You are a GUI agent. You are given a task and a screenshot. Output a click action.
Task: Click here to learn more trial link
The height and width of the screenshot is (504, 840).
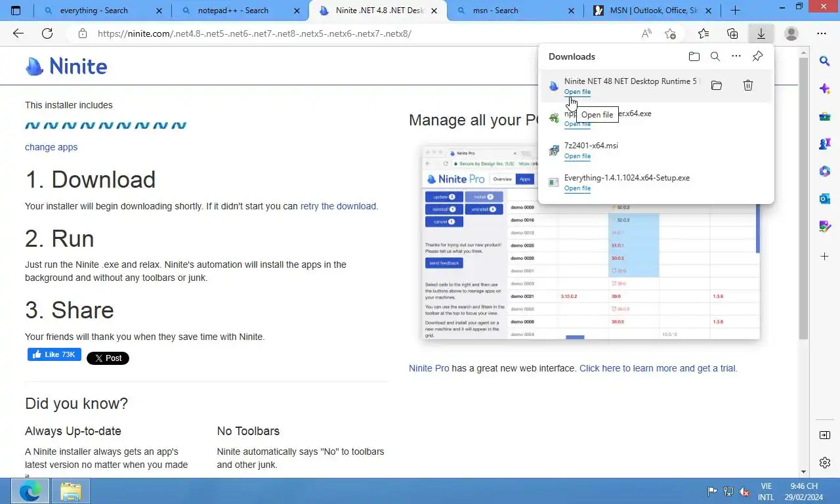coord(657,368)
